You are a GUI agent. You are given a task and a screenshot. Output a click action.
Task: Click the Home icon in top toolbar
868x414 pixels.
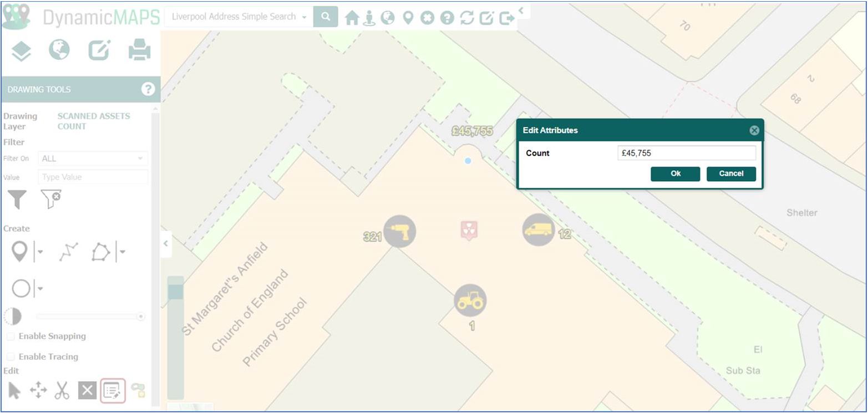(352, 18)
